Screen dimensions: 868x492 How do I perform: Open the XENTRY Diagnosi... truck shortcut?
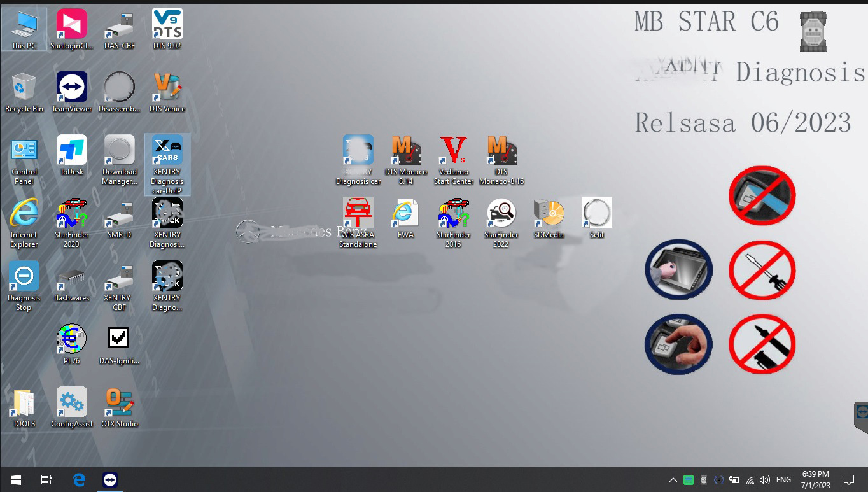tap(167, 223)
